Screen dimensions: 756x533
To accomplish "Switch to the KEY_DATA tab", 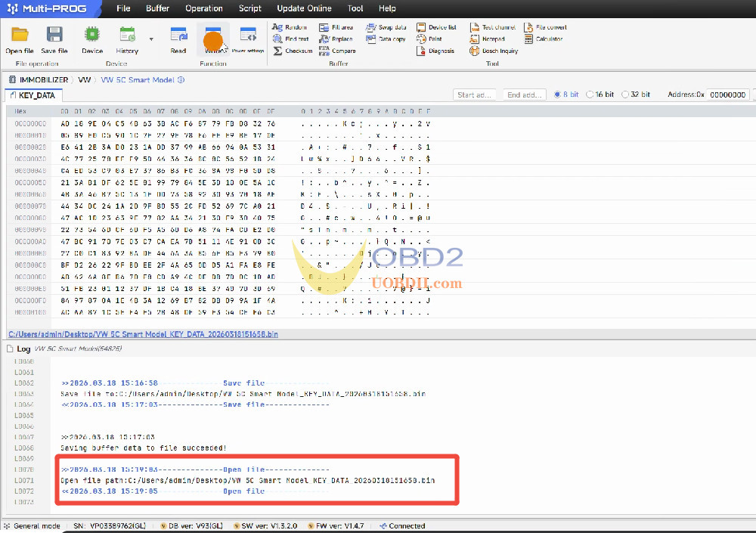I will click(x=33, y=95).
